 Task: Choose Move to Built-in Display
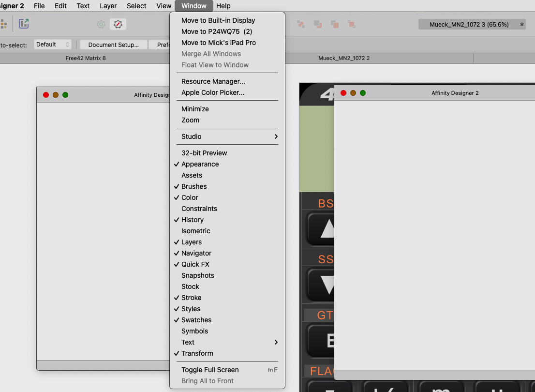point(227,20)
